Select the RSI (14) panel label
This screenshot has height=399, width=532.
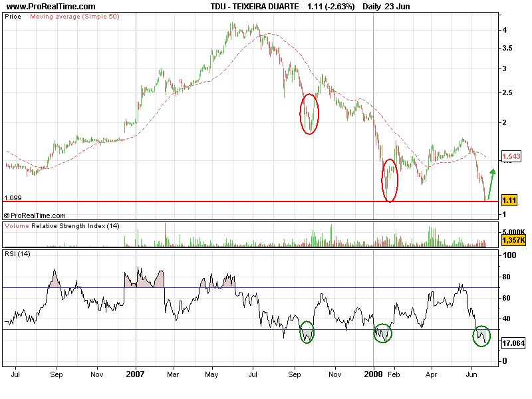click(x=17, y=254)
